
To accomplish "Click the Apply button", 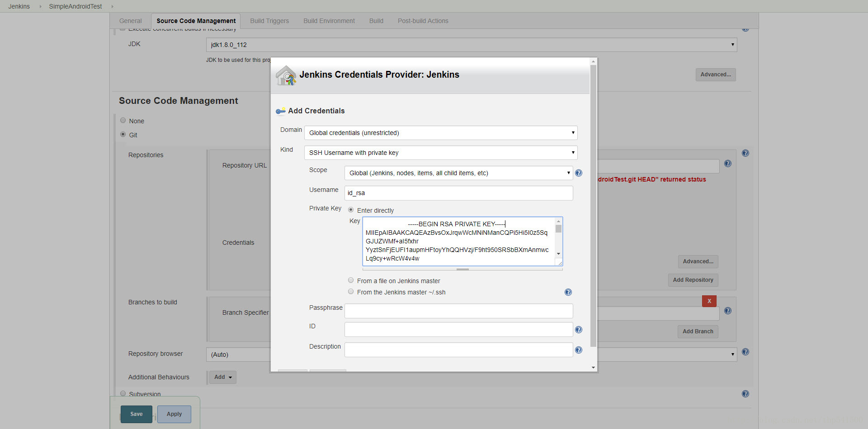I will (x=174, y=414).
